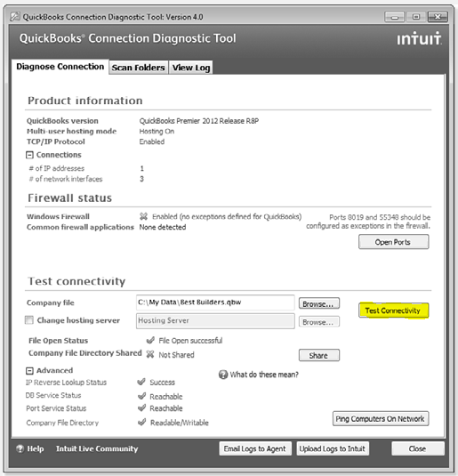
Task: Run Test Connectivity
Action: tap(393, 311)
